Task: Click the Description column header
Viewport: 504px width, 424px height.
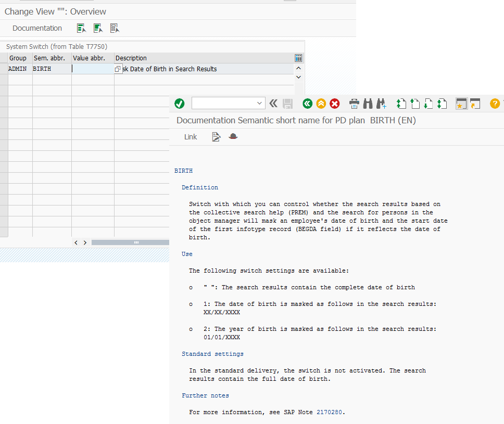Action: click(204, 58)
